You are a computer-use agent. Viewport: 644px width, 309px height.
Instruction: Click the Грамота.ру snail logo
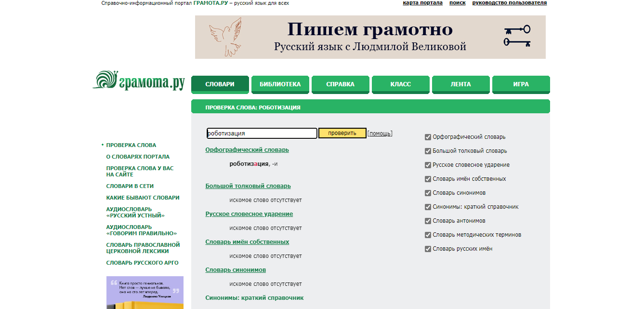(139, 81)
